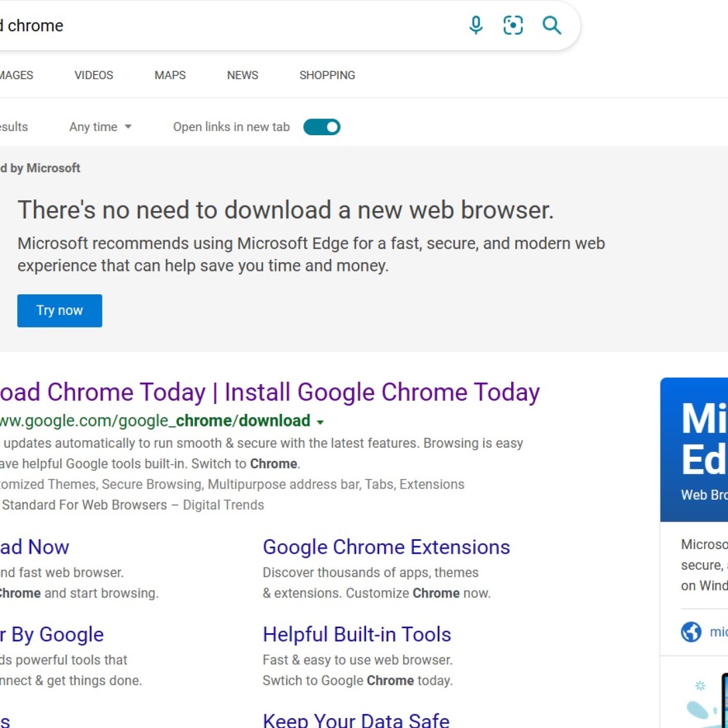
Task: Open Install Google Chrome Today result link
Action: pos(270,392)
